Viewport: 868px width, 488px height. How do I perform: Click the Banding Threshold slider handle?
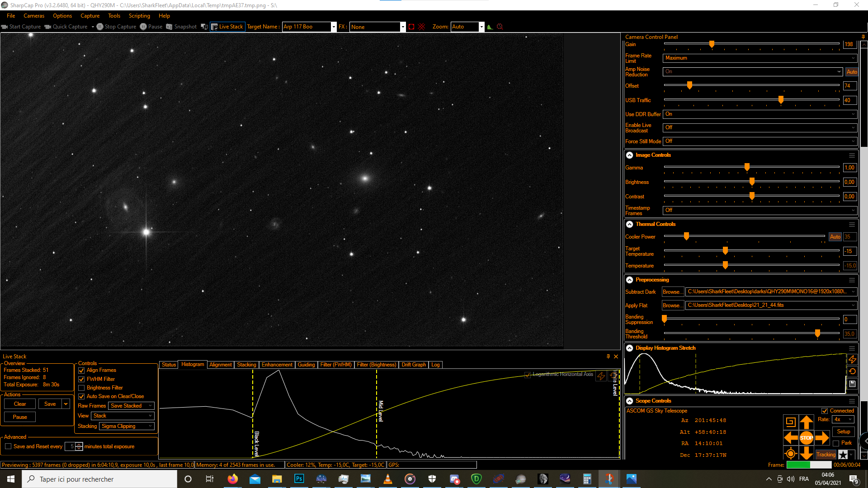pos(817,333)
